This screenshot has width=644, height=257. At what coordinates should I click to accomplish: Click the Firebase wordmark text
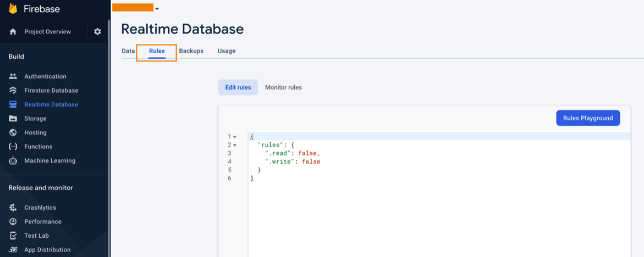pos(42,9)
